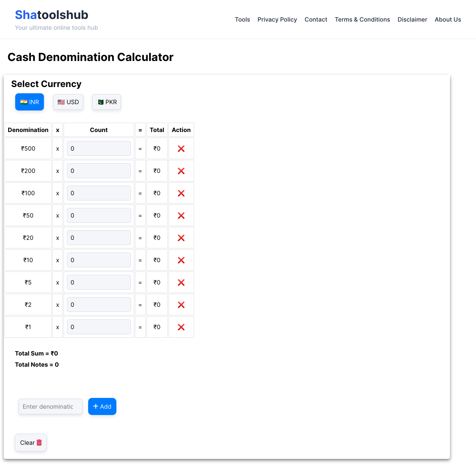
Task: Delete the ₹100 denomination row
Action: (x=181, y=193)
